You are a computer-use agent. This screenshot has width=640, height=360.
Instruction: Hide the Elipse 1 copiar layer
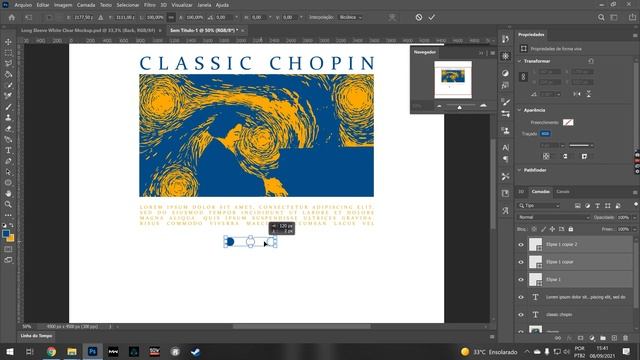[521, 262]
